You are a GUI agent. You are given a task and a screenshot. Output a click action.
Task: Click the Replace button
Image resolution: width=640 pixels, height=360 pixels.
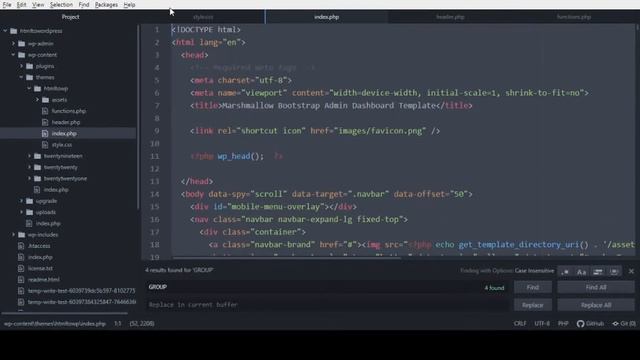pos(533,305)
